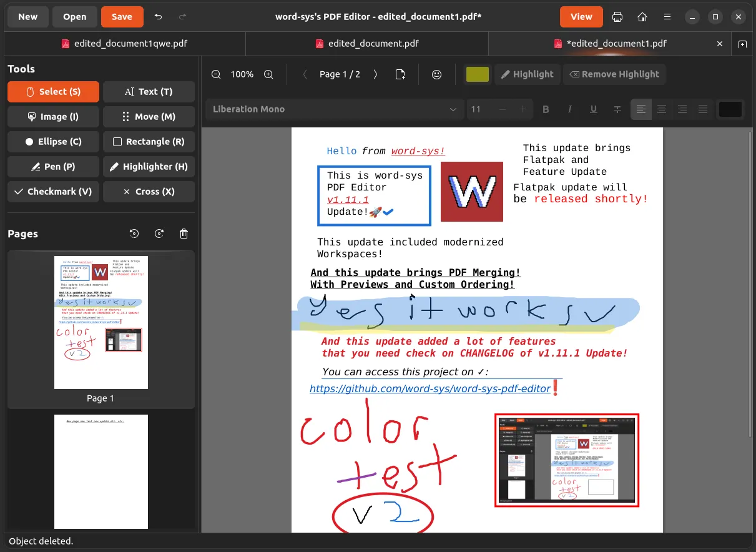
Task: Increase font size with plus button
Action: point(523,109)
